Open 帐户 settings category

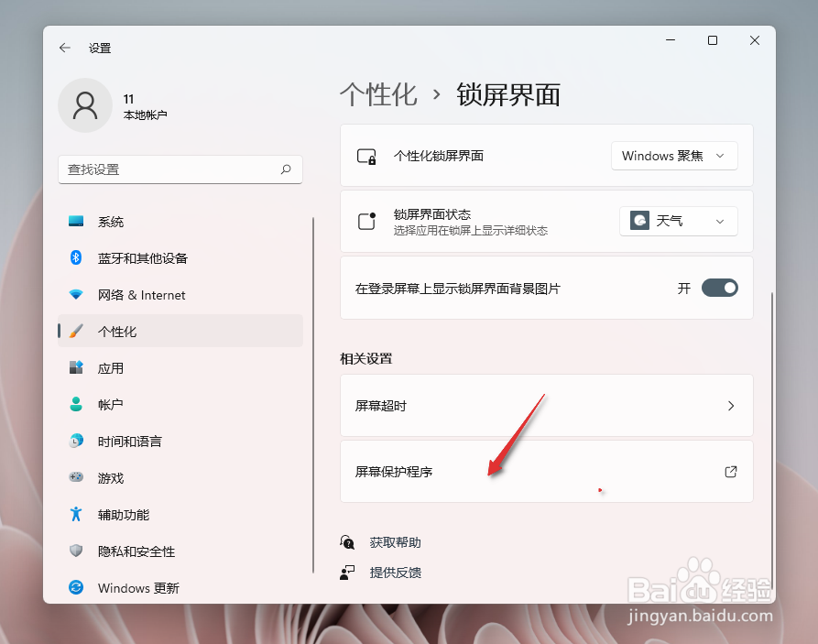click(x=180, y=404)
